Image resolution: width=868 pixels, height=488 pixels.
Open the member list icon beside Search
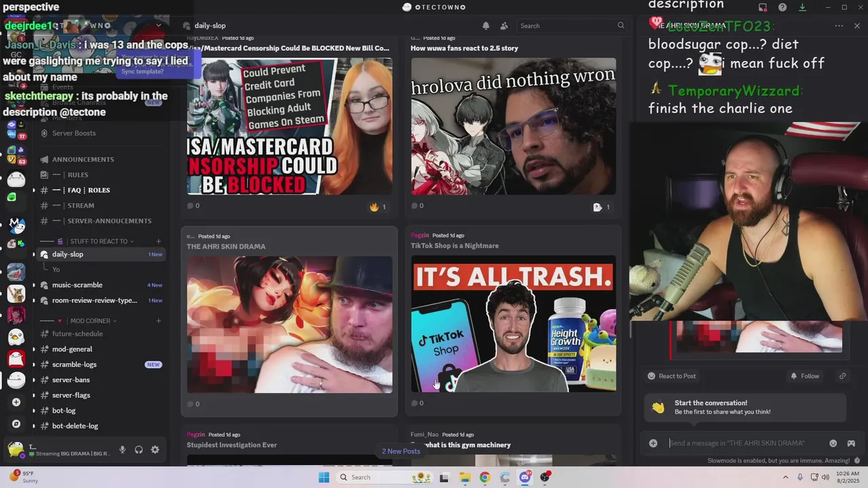pos(504,26)
